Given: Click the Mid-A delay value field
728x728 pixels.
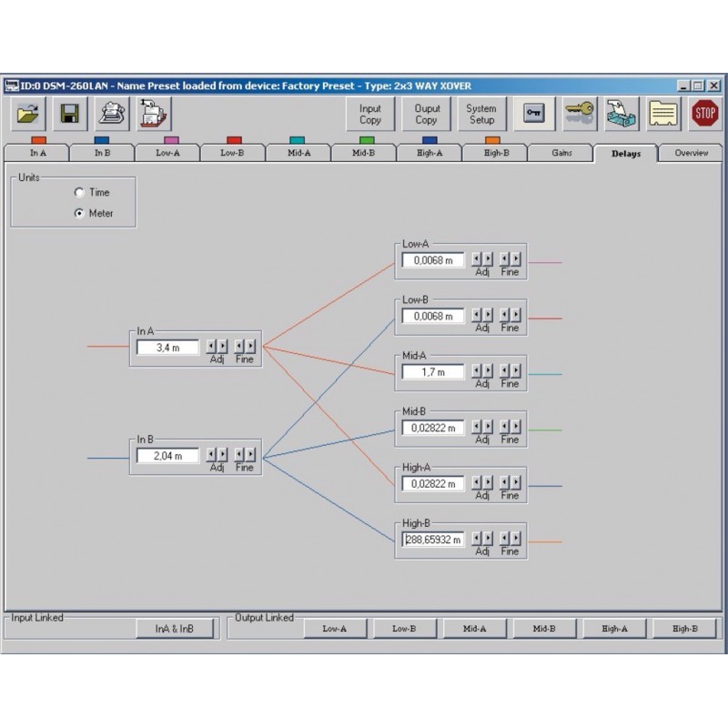Looking at the screenshot, I should click(x=433, y=372).
